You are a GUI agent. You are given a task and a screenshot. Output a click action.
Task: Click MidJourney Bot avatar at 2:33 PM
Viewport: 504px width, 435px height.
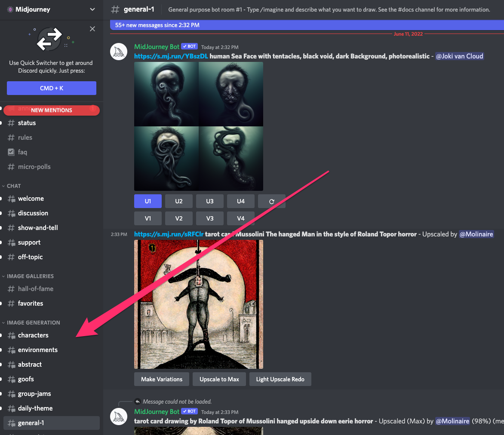(119, 417)
